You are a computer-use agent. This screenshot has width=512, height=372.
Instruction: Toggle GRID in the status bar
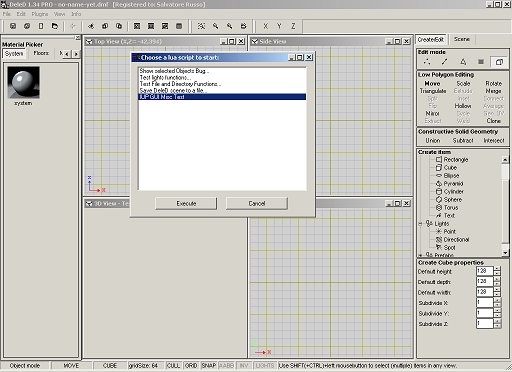click(x=191, y=366)
